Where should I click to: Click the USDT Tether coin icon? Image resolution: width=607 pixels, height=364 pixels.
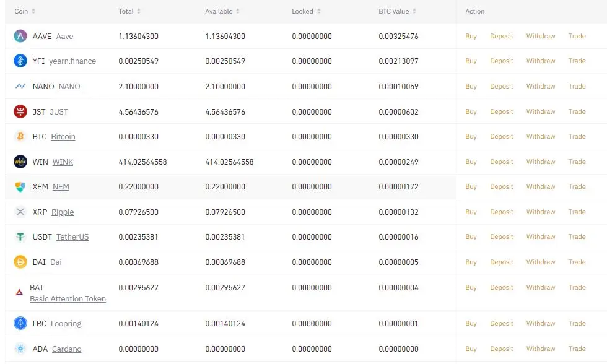20,236
